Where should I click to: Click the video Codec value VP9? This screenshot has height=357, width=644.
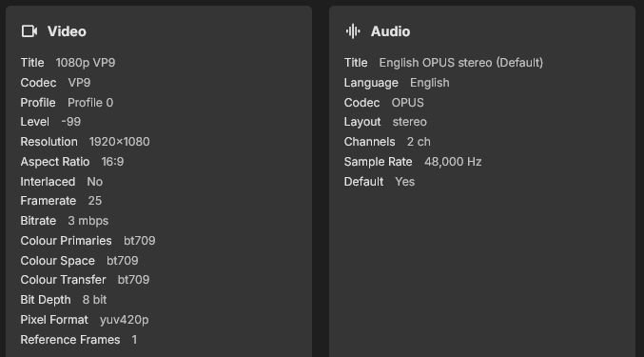click(x=79, y=83)
